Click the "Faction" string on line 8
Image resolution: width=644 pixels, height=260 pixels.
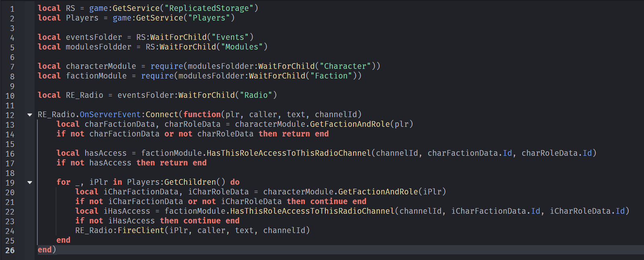[x=331, y=76]
